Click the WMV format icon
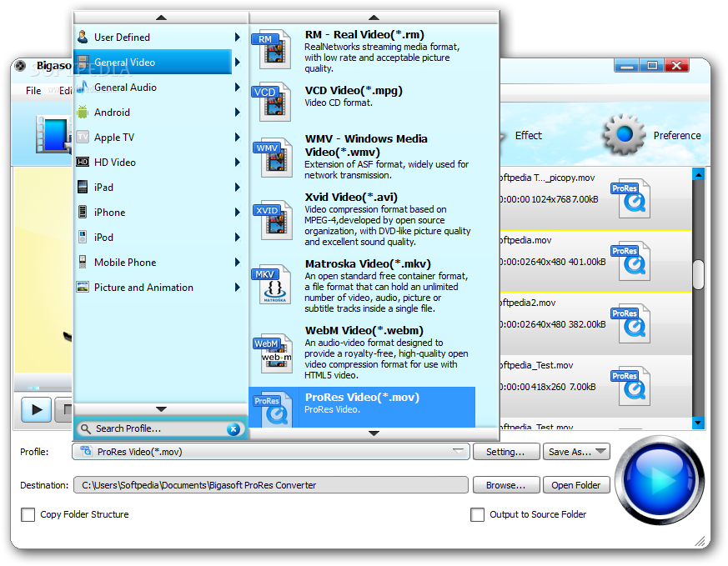The height and width of the screenshot is (566, 728). pos(273,158)
